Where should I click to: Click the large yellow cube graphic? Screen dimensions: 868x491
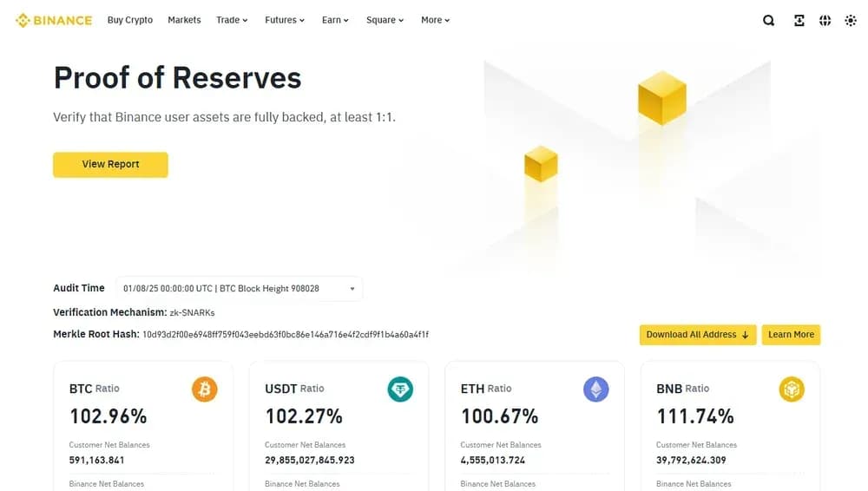point(662,98)
